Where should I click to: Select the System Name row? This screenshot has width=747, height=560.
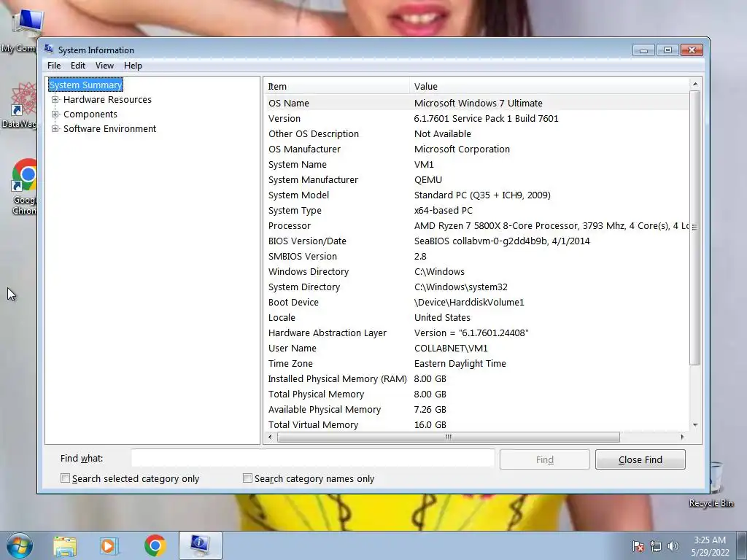(x=476, y=164)
